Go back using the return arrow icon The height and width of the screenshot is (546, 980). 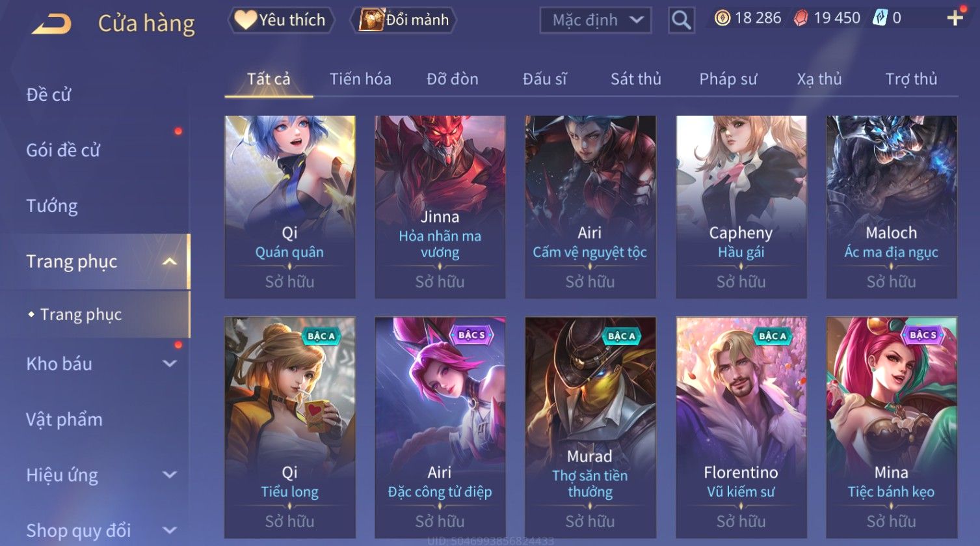point(52,24)
